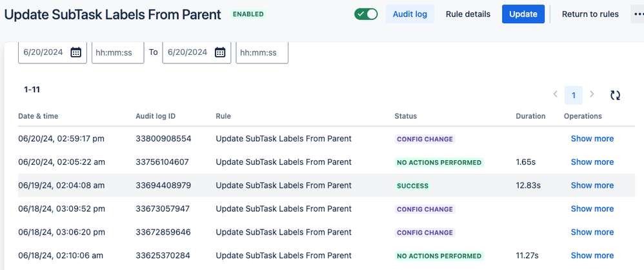644x270 pixels.
Task: Click the blue Update button
Action: pos(523,14)
